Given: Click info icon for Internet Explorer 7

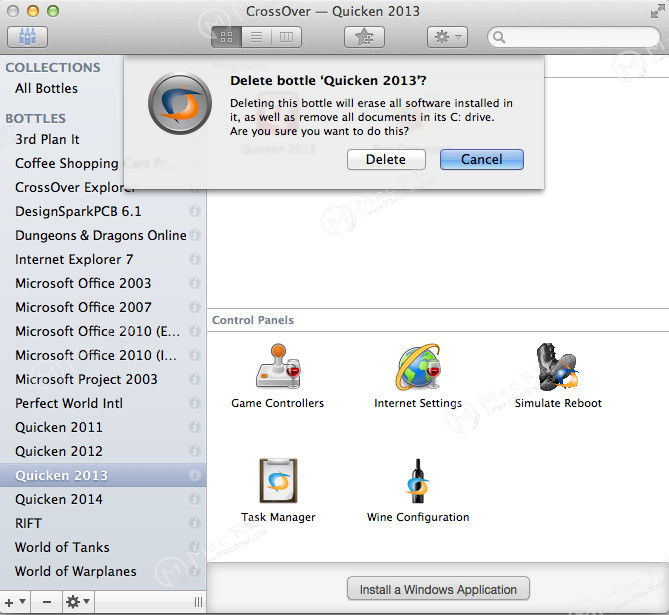Looking at the screenshot, I should pyautogui.click(x=195, y=259).
